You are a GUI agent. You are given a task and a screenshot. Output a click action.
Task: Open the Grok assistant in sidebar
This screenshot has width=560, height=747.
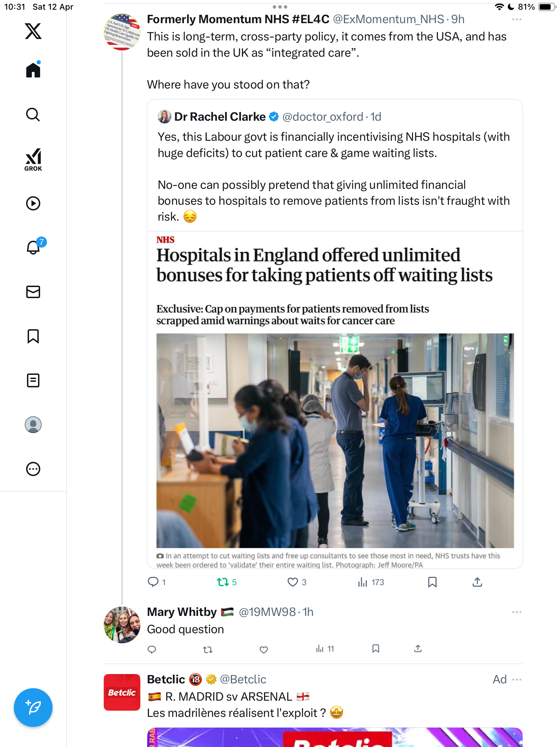33,159
